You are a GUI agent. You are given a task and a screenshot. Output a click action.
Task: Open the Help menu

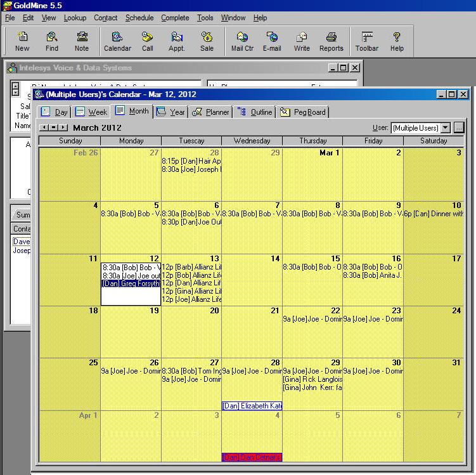point(260,18)
